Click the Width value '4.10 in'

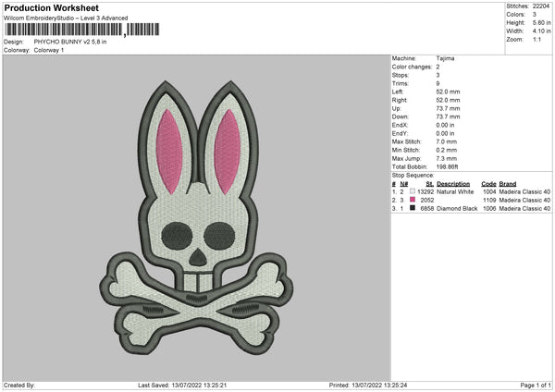541,31
